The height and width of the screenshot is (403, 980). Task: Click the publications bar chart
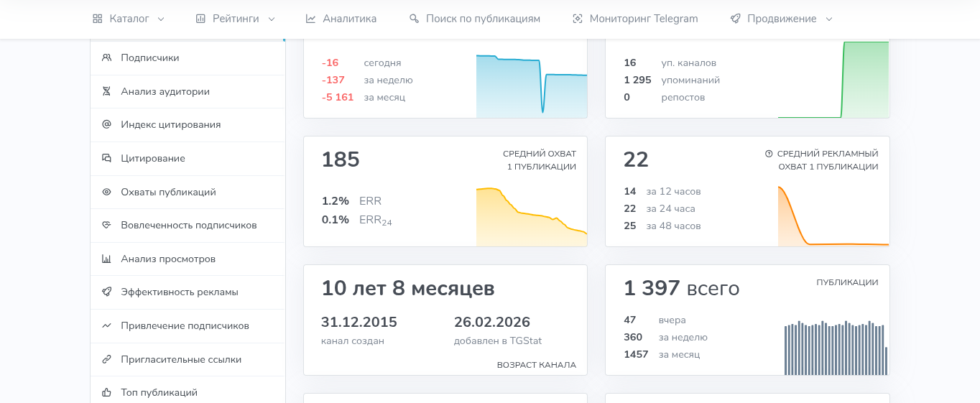tap(836, 348)
